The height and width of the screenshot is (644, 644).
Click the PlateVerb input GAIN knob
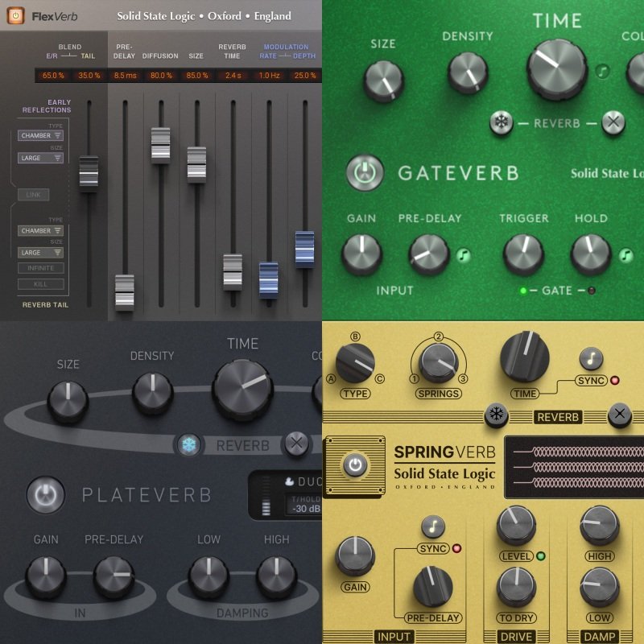pos(46,576)
